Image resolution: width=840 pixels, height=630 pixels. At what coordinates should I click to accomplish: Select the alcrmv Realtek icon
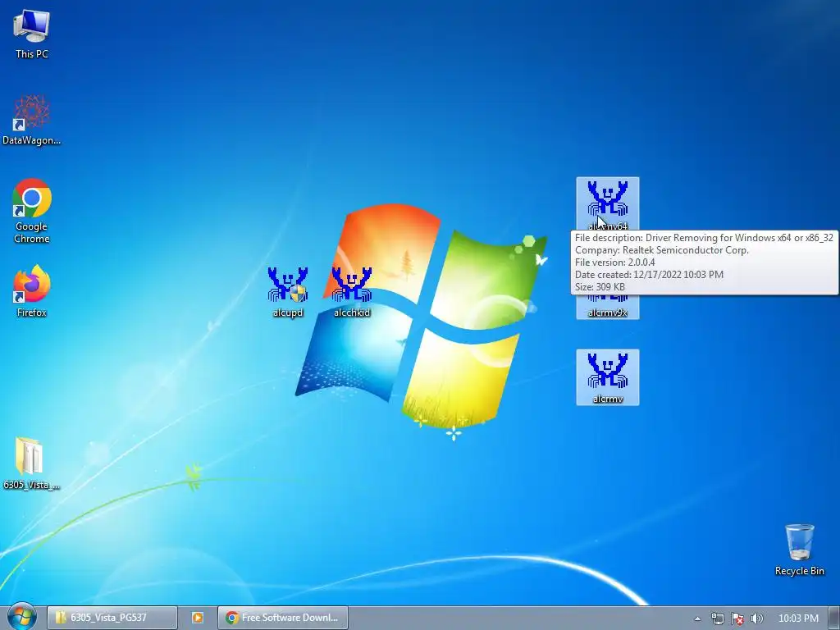pyautogui.click(x=608, y=377)
